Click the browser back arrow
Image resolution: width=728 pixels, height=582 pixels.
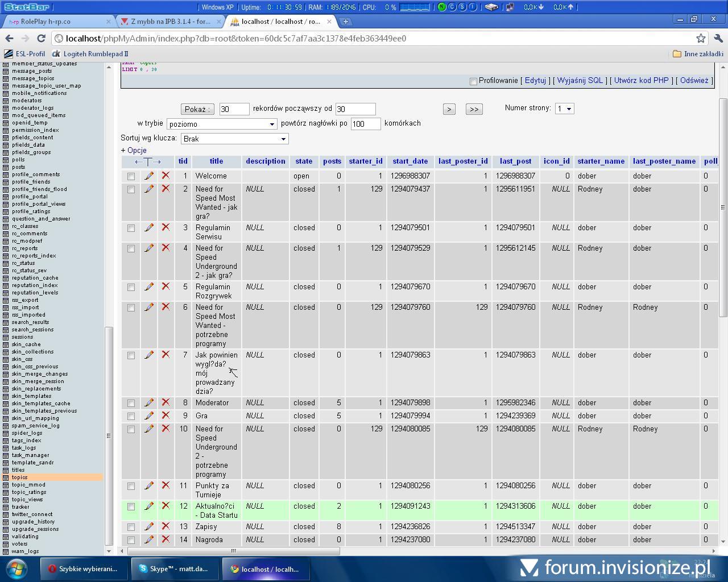click(9, 39)
